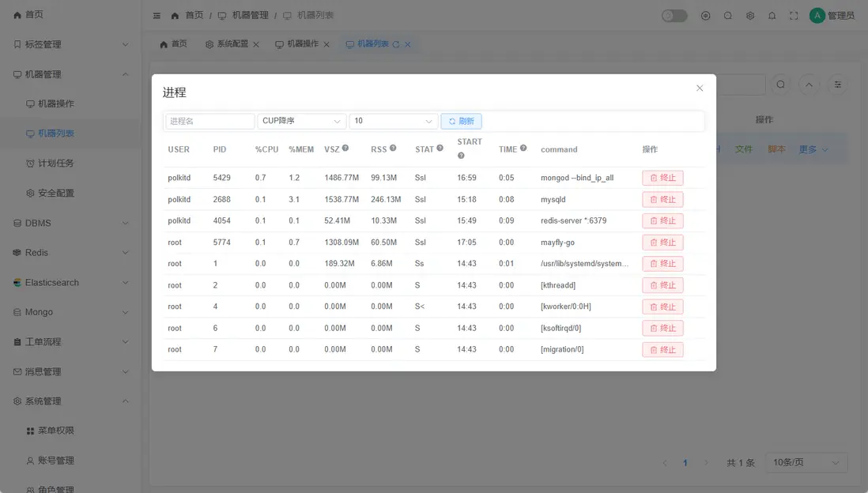Click the help icon next to TIME
The image size is (868, 493).
click(523, 149)
